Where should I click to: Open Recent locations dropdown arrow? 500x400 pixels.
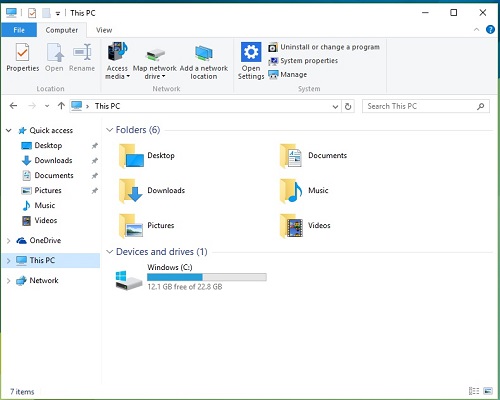click(47, 106)
